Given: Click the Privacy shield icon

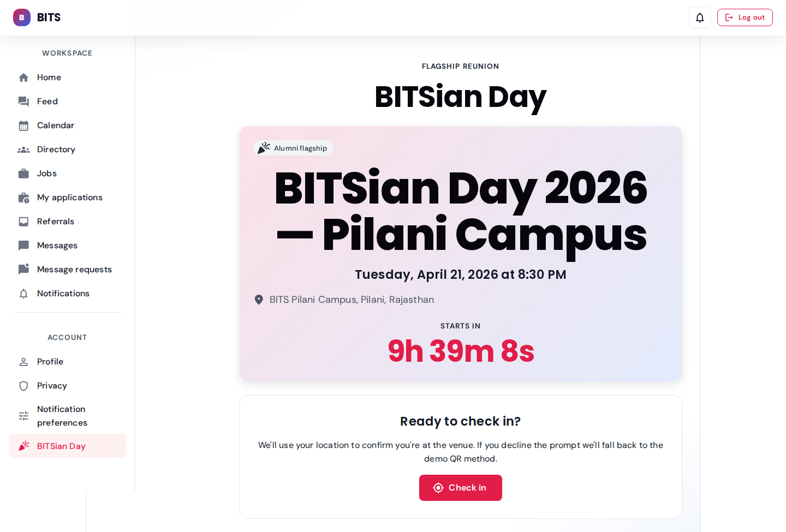Looking at the screenshot, I should (23, 386).
